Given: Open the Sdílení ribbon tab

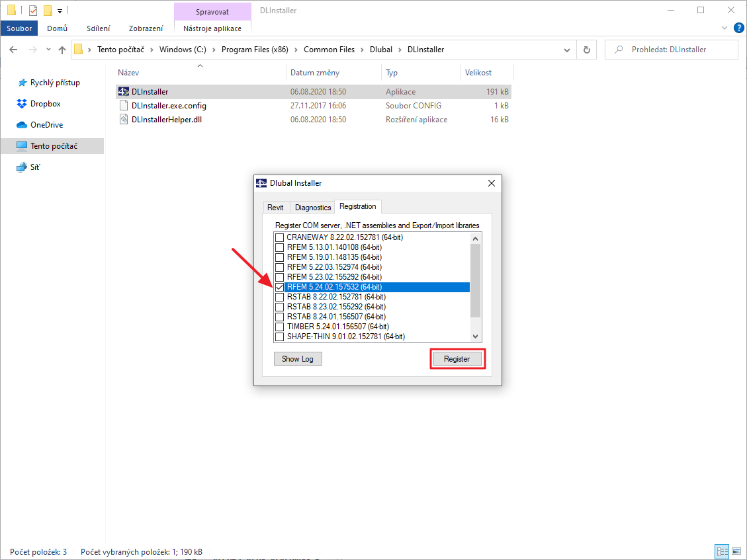Looking at the screenshot, I should point(98,28).
